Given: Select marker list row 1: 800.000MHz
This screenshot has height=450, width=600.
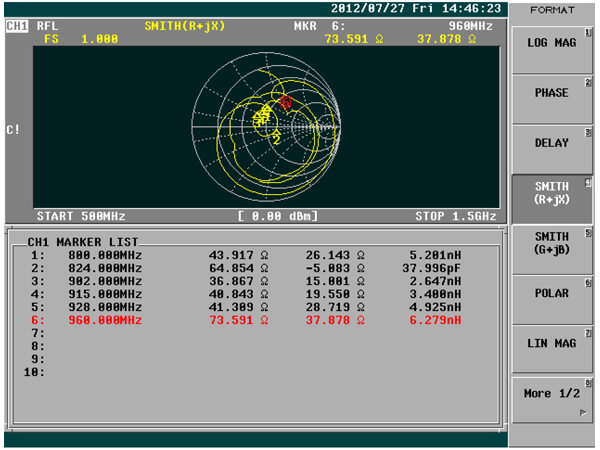Looking at the screenshot, I should pos(246,255).
